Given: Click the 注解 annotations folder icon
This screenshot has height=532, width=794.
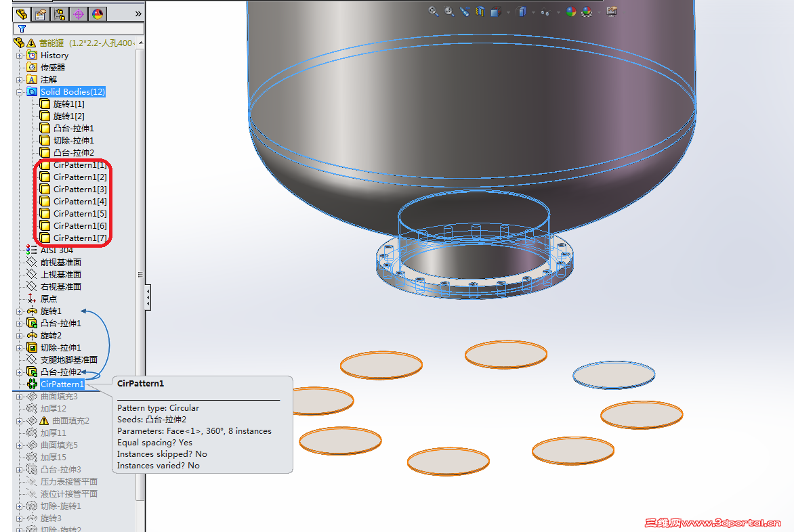Looking at the screenshot, I should pos(32,79).
